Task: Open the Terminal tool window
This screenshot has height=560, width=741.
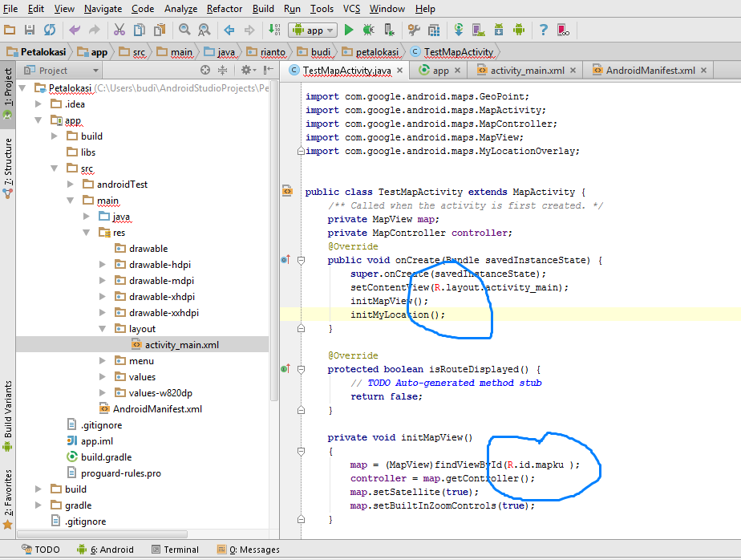Action: pyautogui.click(x=176, y=549)
